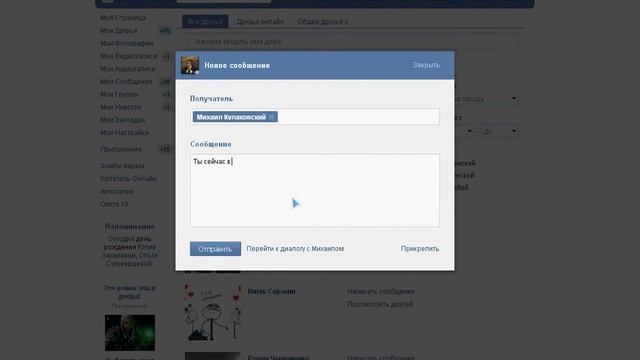Launch the Зомби Ферма app link
640x360 pixels.
coord(122,166)
